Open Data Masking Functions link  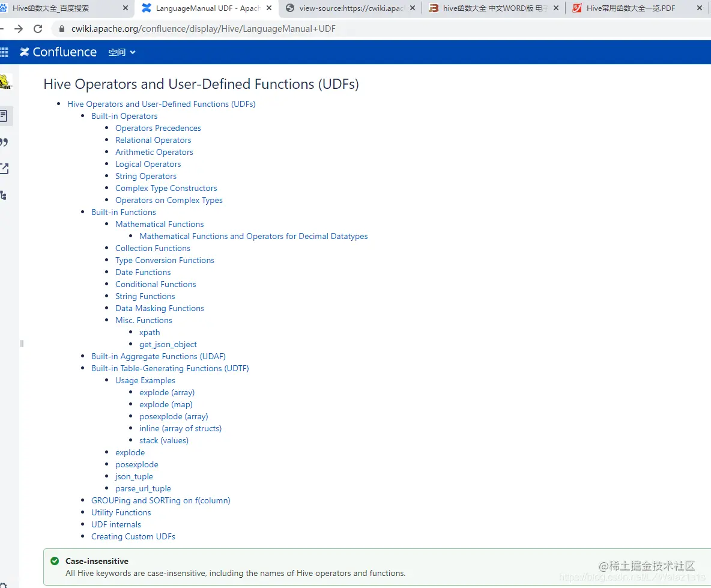[160, 308]
